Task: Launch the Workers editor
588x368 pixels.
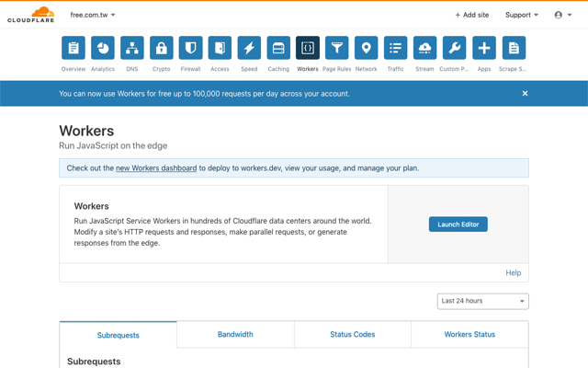Action: tap(458, 224)
